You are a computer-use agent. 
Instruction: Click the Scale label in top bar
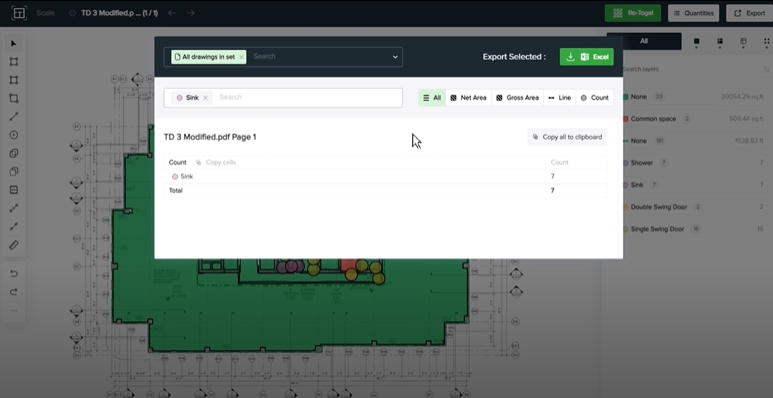45,13
